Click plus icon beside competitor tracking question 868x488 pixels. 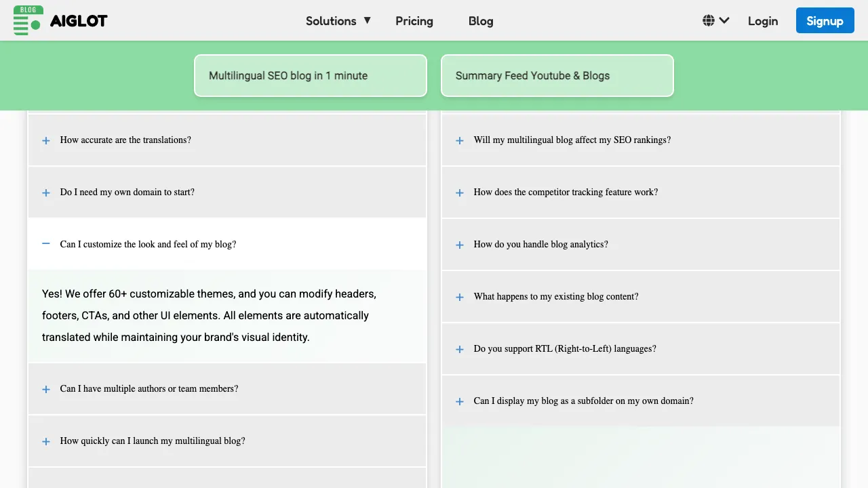click(460, 192)
